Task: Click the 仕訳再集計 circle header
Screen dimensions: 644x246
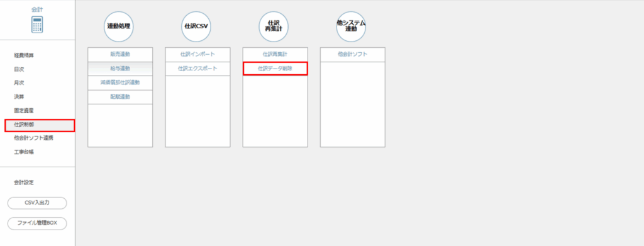Action: tap(274, 26)
